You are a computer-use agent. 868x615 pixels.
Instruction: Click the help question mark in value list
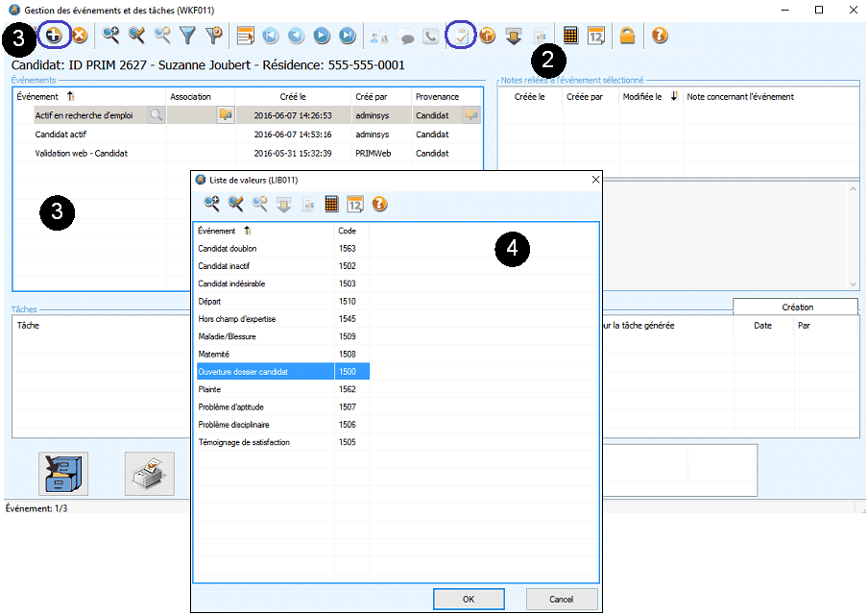coord(379,203)
